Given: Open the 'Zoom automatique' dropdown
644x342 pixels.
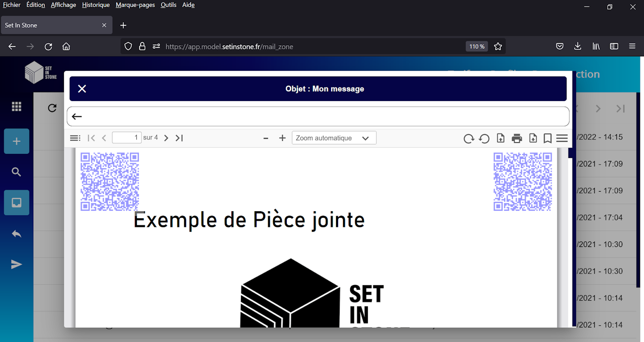Looking at the screenshot, I should [334, 138].
